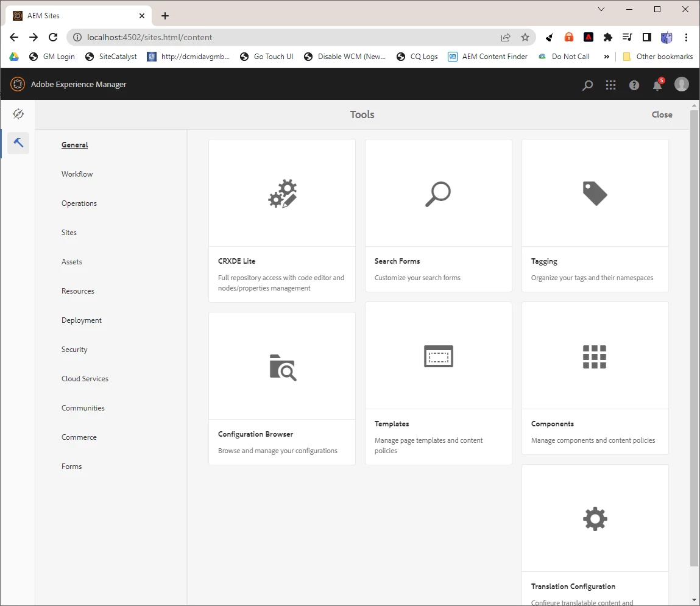
Task: Open the user profile avatar
Action: click(x=681, y=84)
